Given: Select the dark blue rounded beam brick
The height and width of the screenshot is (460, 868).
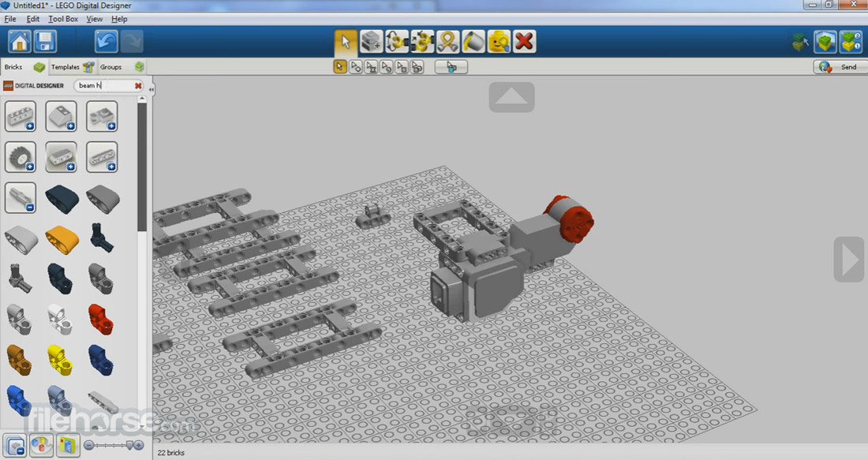Looking at the screenshot, I should [62, 199].
